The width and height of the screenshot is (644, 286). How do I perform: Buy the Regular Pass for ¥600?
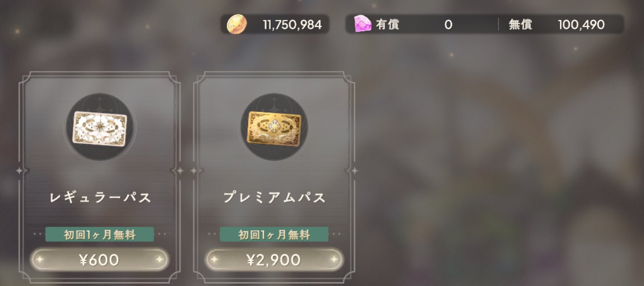click(x=99, y=260)
